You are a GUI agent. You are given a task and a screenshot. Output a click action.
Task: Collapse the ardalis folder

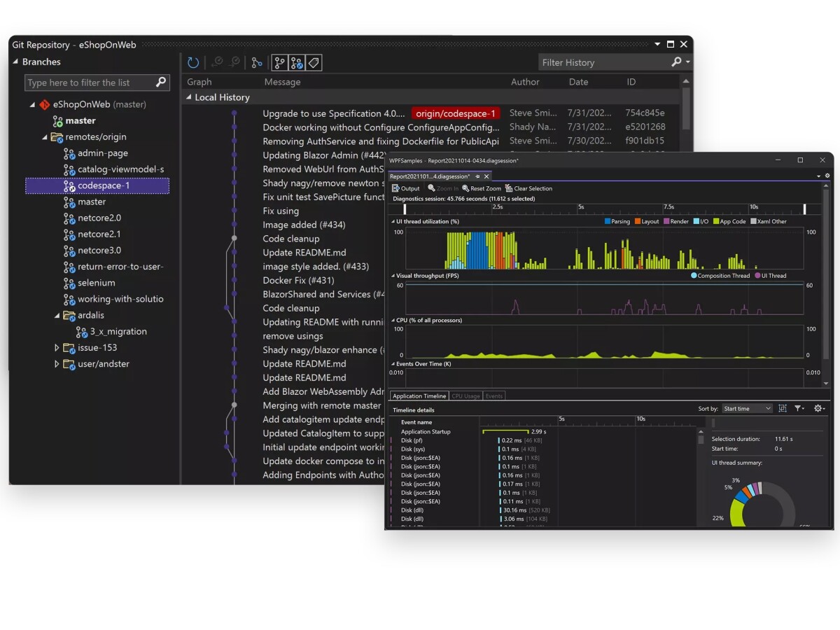click(57, 316)
